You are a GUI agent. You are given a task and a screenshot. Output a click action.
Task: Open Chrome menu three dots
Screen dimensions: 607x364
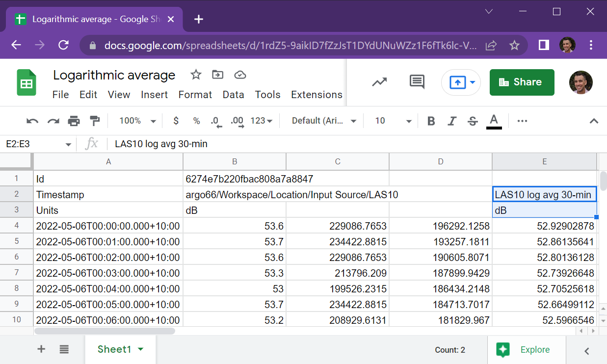(591, 45)
